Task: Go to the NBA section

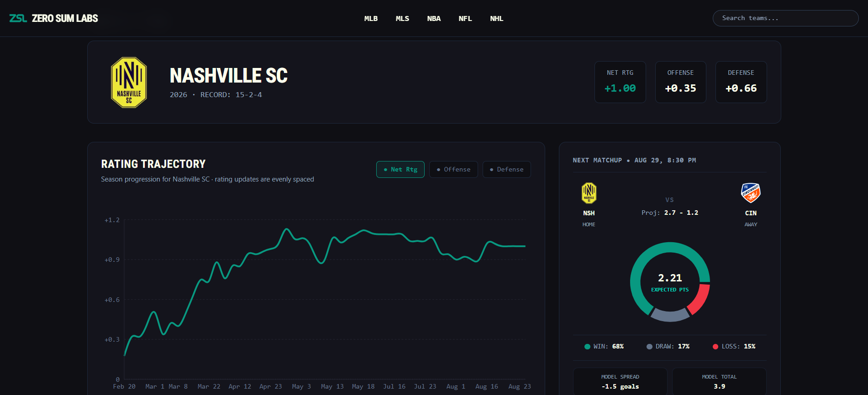Action: [x=434, y=19]
